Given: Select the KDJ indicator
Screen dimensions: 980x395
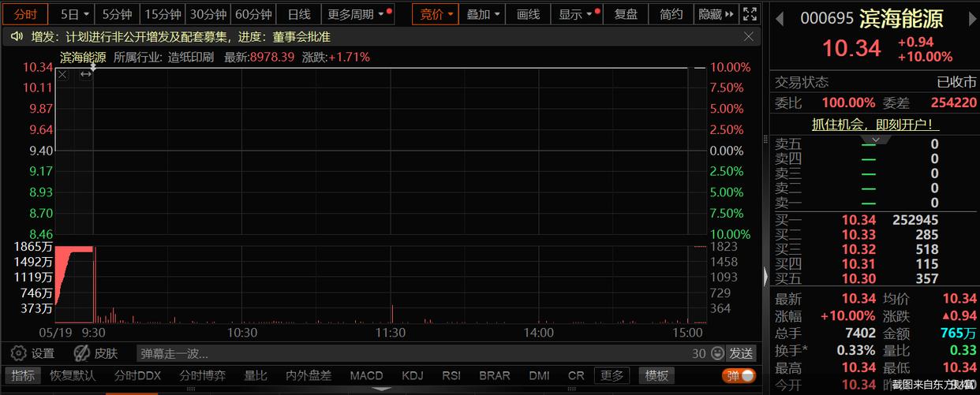Looking at the screenshot, I should [412, 375].
